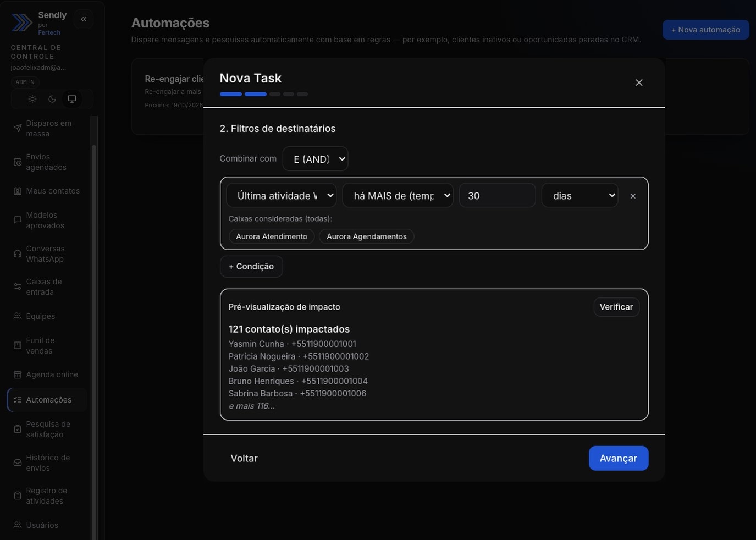Open Conversas WhatsApp page
This screenshot has height=540, width=756.
tap(47, 254)
